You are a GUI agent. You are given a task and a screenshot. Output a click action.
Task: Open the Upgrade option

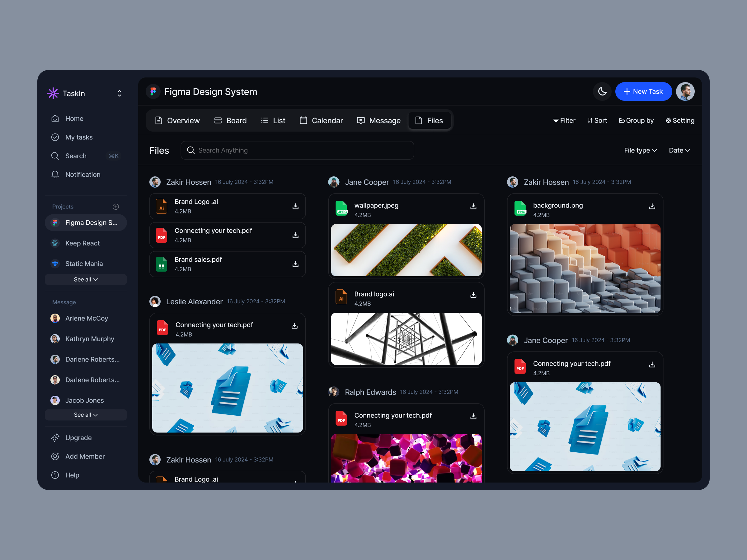pyautogui.click(x=78, y=437)
